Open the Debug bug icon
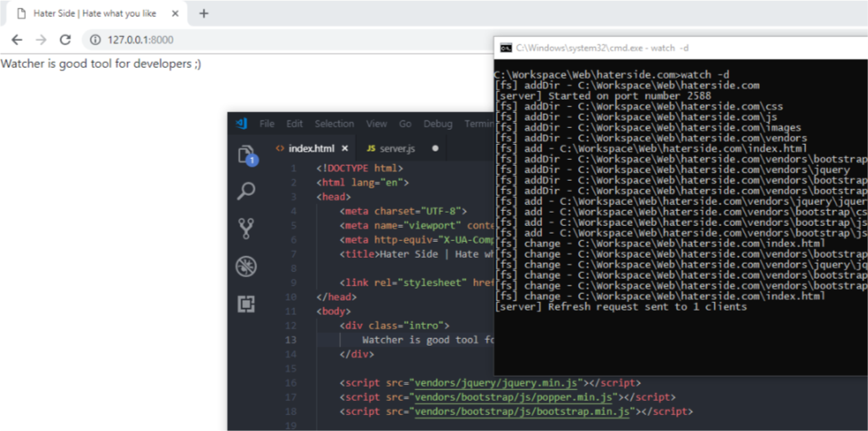The image size is (868, 431). click(245, 266)
